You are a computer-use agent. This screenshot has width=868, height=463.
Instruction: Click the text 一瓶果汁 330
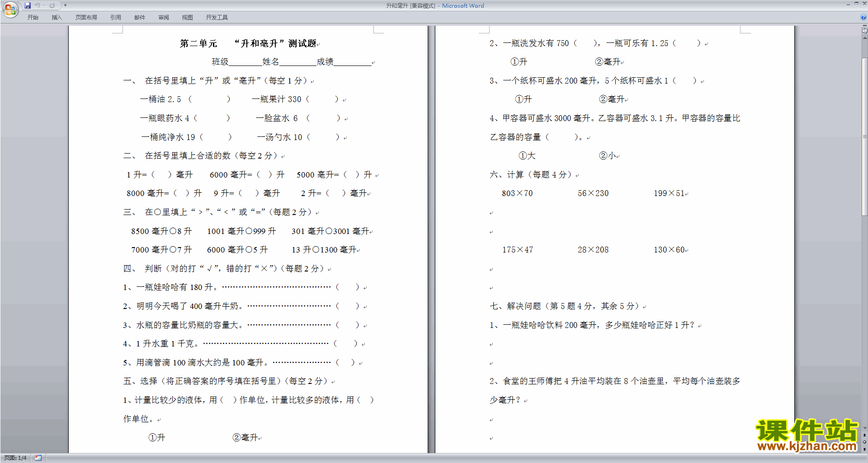(276, 99)
